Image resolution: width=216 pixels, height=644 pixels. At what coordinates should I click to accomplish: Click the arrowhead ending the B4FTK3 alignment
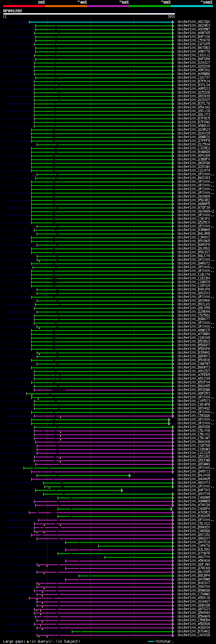click(122, 490)
